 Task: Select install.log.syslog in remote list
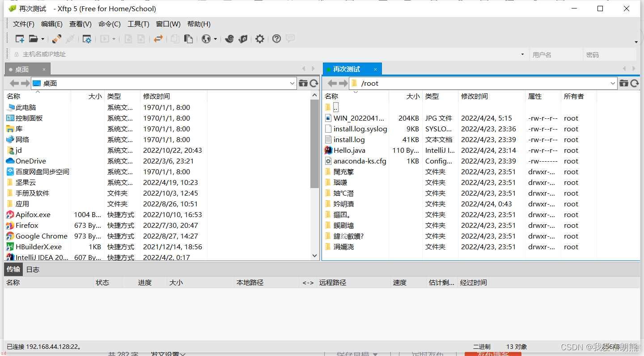tap(360, 129)
